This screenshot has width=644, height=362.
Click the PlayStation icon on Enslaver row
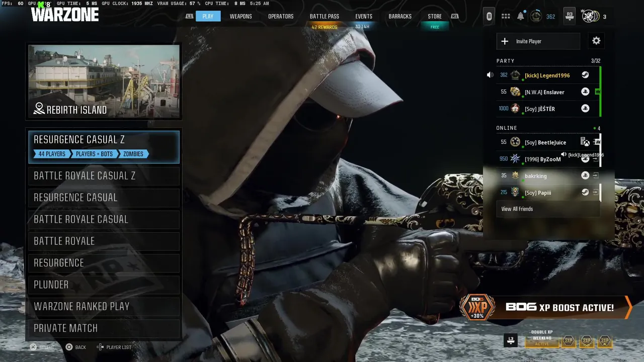(585, 92)
